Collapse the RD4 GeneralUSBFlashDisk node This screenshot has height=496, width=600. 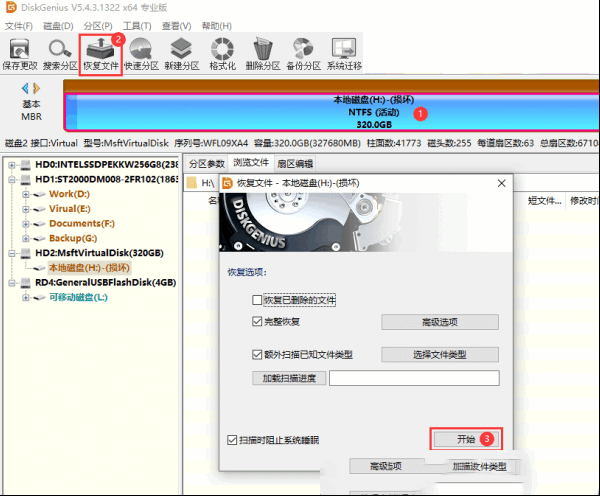click(12, 283)
